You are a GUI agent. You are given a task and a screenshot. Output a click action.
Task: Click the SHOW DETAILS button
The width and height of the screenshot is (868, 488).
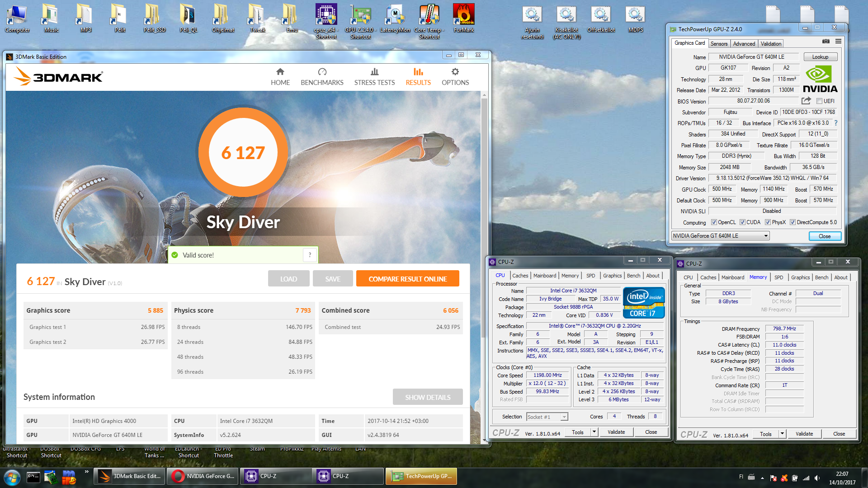[x=428, y=397]
